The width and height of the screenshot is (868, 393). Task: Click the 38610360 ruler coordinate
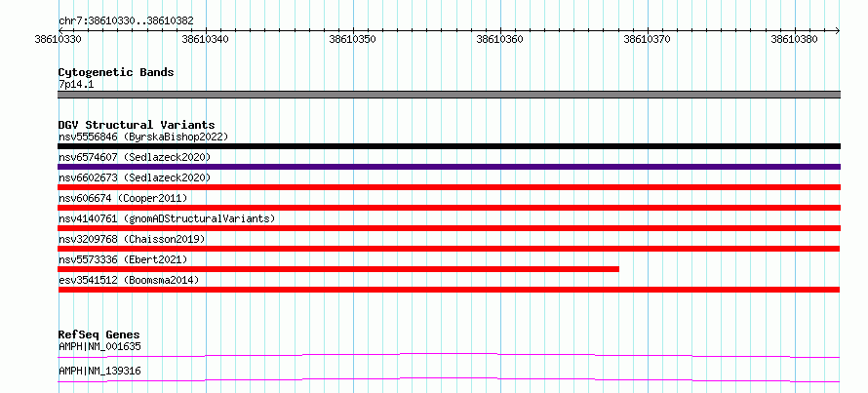coord(500,39)
